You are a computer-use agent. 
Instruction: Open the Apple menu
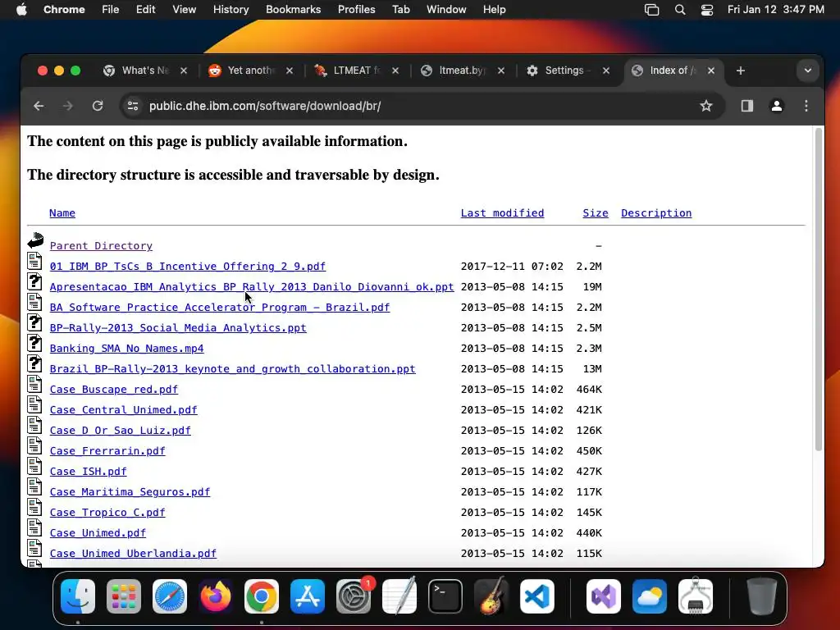21,10
